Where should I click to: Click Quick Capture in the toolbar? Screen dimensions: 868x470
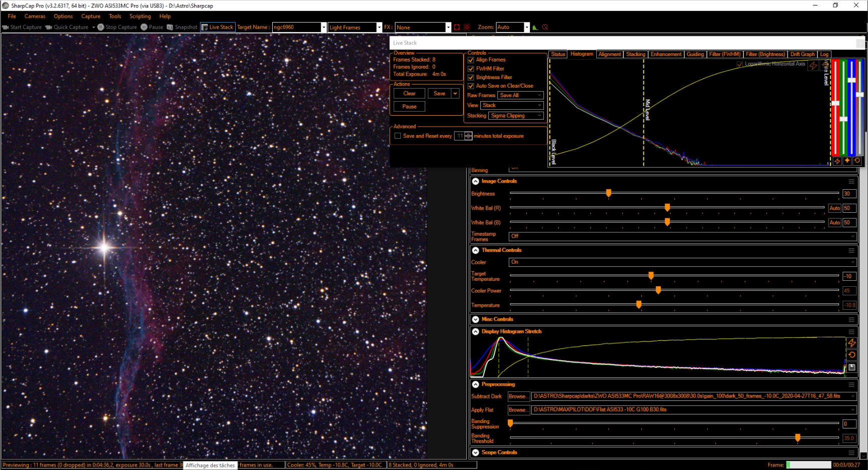click(x=67, y=27)
